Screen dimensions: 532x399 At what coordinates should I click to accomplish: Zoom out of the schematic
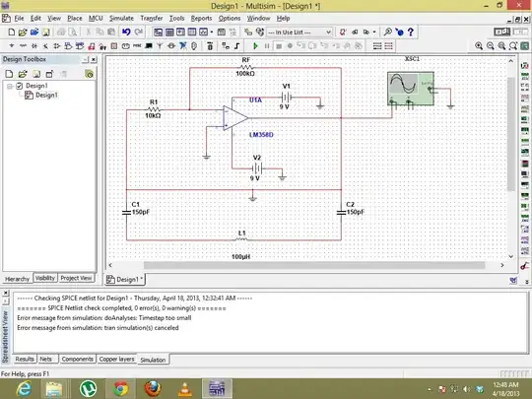(x=491, y=45)
